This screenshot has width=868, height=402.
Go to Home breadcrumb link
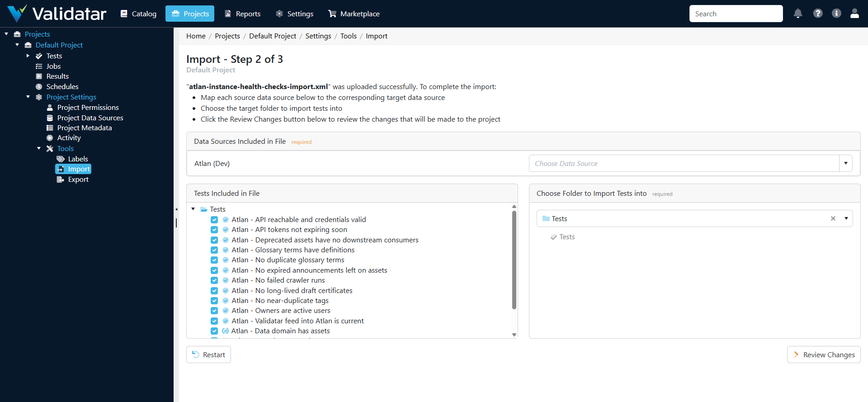tap(196, 36)
